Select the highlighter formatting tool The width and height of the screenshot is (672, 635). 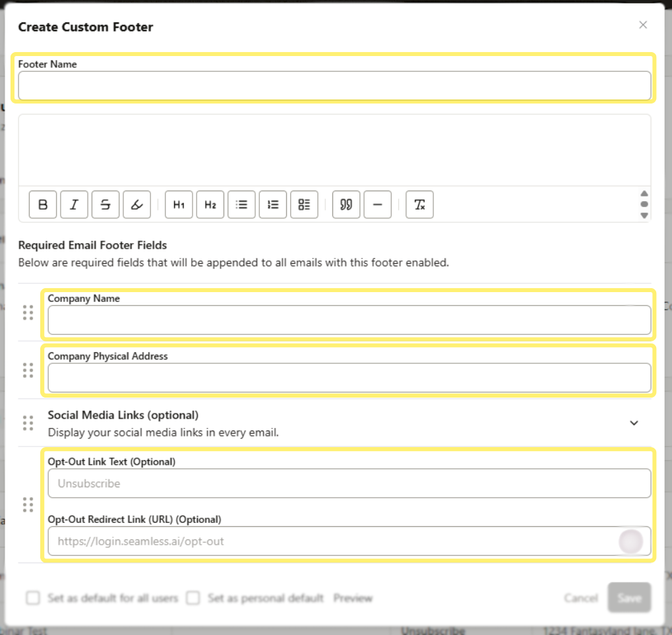click(x=137, y=204)
